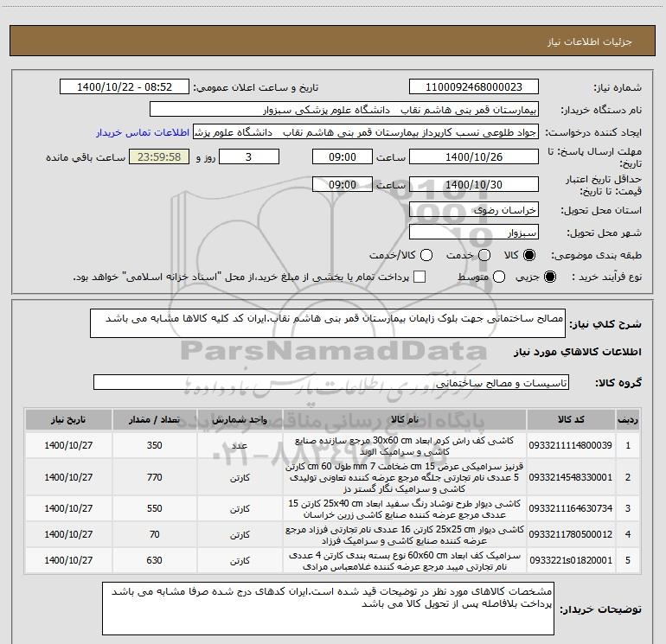Click quantity 70 in row 4
This screenshot has width=666, height=644.
(x=155, y=534)
